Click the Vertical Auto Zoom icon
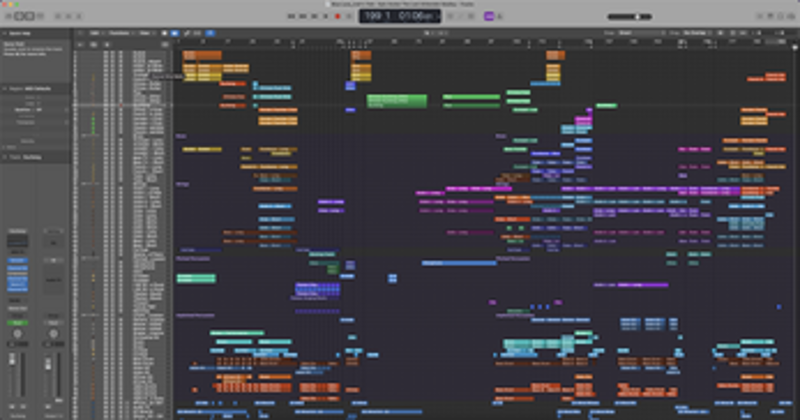This screenshot has height=420, width=800. 733,33
